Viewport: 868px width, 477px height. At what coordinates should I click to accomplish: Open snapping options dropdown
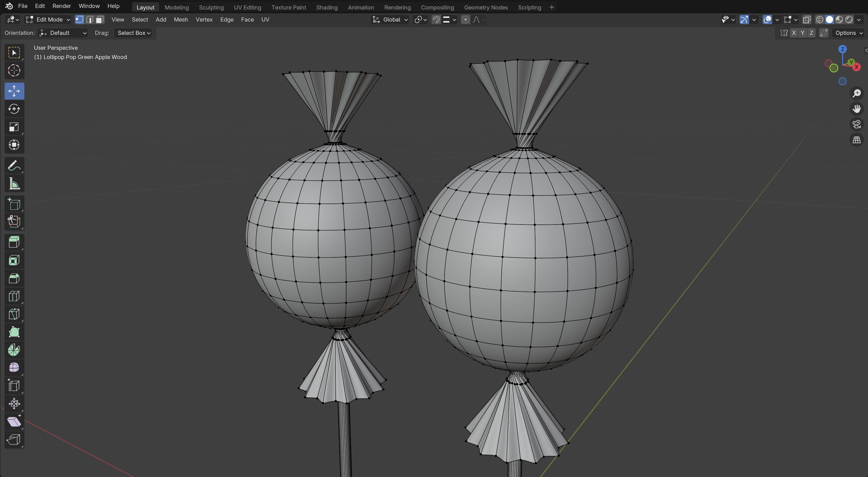click(449, 20)
